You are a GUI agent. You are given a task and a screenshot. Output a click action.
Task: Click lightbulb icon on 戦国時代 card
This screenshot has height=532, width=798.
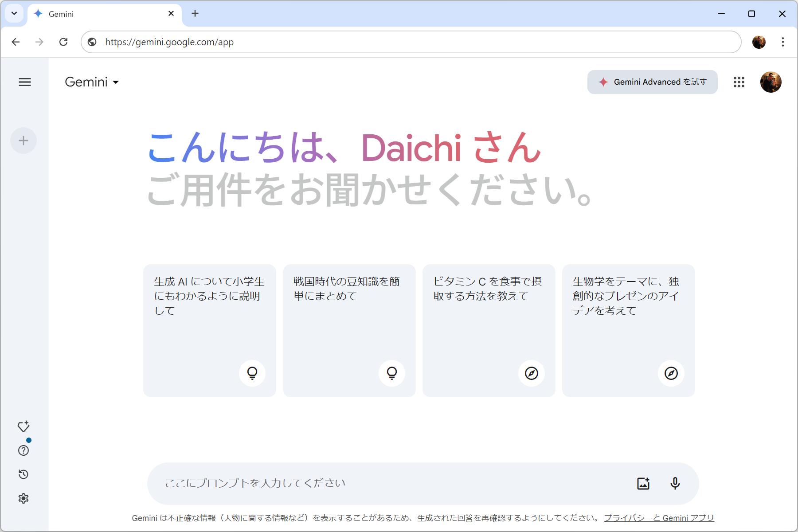point(392,373)
